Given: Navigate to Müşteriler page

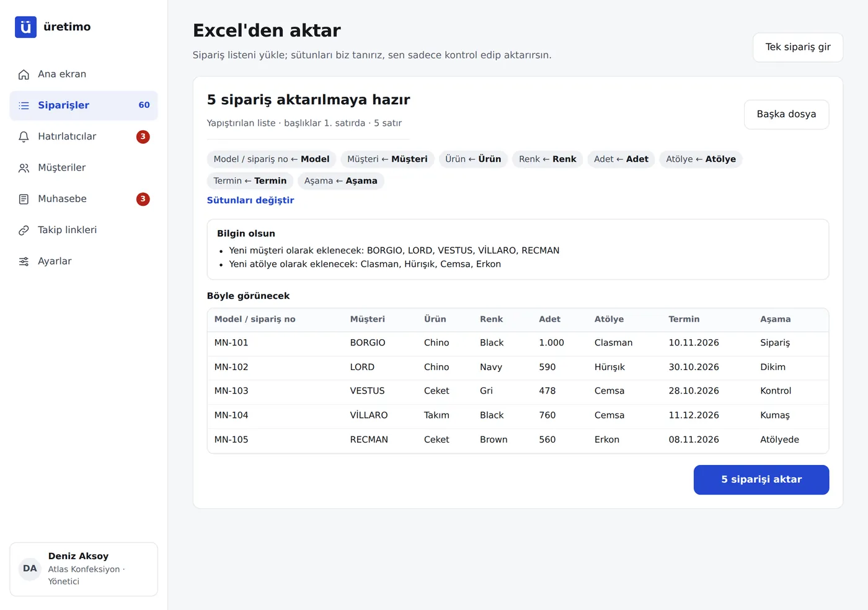Looking at the screenshot, I should tap(84, 168).
